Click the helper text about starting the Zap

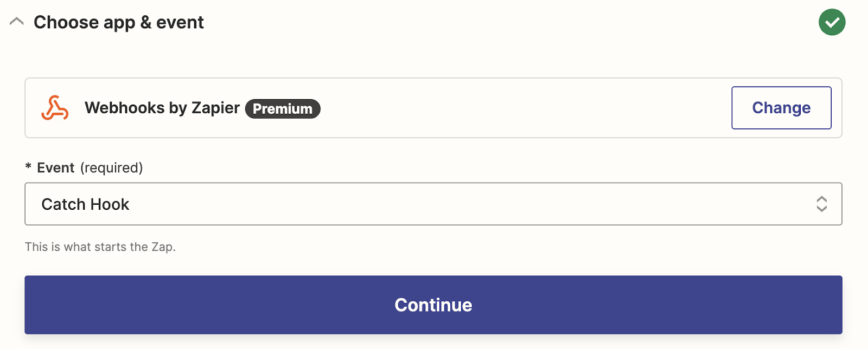pyautogui.click(x=100, y=247)
